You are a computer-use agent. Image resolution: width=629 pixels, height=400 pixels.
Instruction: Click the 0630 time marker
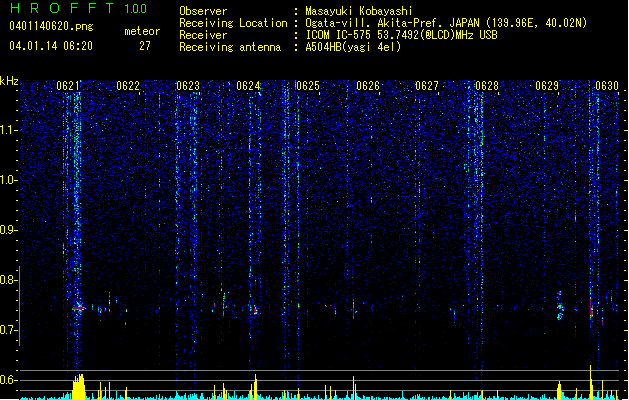pos(607,86)
